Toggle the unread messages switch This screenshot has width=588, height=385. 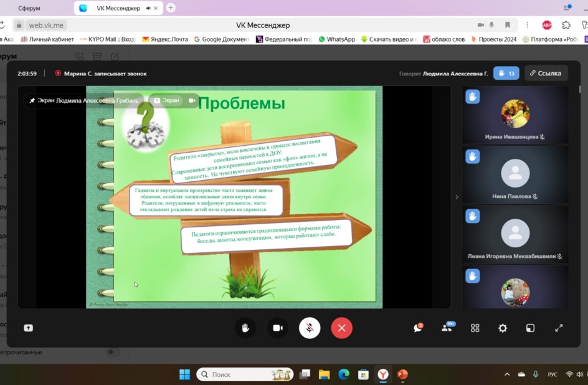click(x=112, y=352)
